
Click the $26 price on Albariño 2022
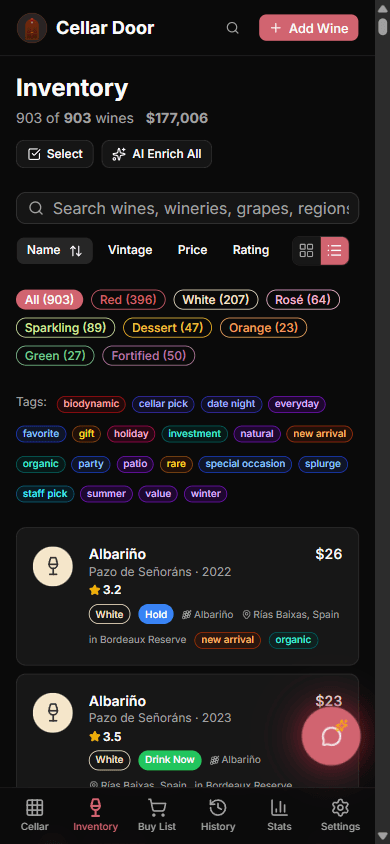pyautogui.click(x=329, y=554)
